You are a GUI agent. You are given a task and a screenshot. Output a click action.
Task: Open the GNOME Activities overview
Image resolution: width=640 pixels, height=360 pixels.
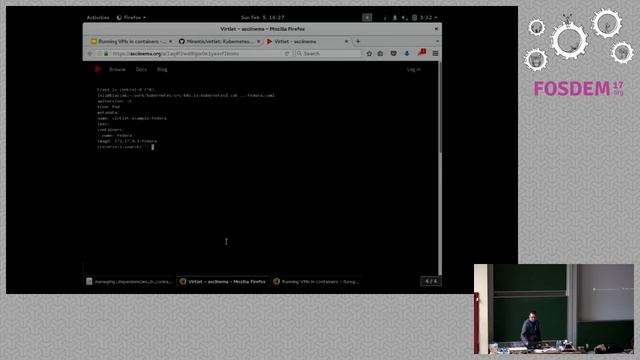pos(98,18)
